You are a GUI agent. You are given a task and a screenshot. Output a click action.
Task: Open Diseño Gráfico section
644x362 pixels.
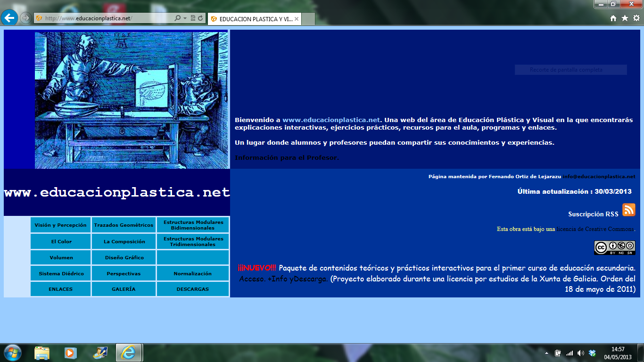[x=124, y=257]
